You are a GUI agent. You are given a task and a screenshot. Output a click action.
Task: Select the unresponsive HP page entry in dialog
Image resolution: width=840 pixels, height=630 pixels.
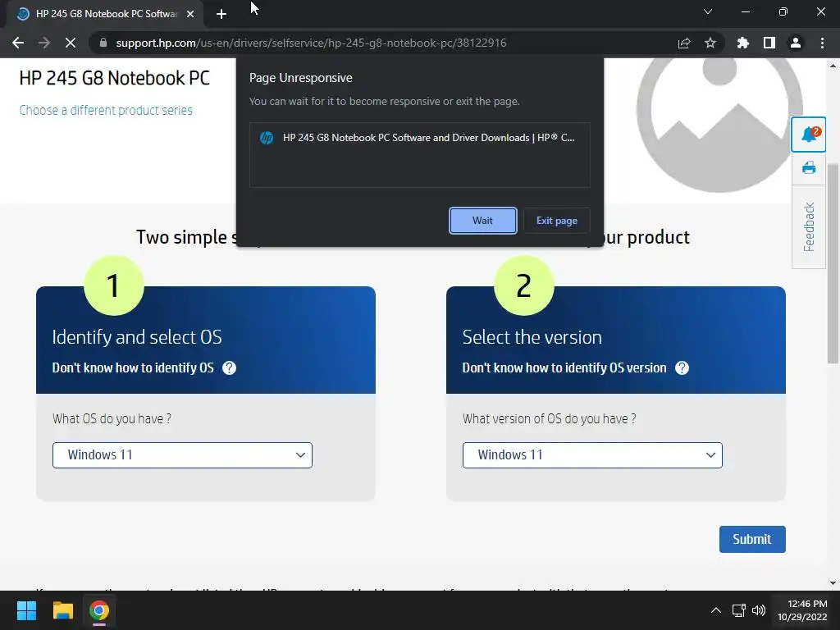(419, 138)
